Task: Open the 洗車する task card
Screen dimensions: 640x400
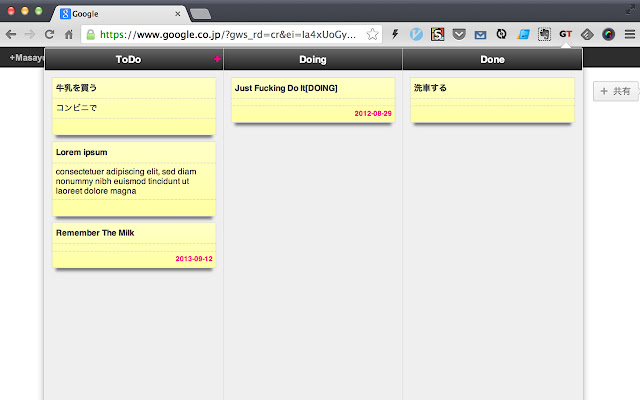Action: pos(492,100)
